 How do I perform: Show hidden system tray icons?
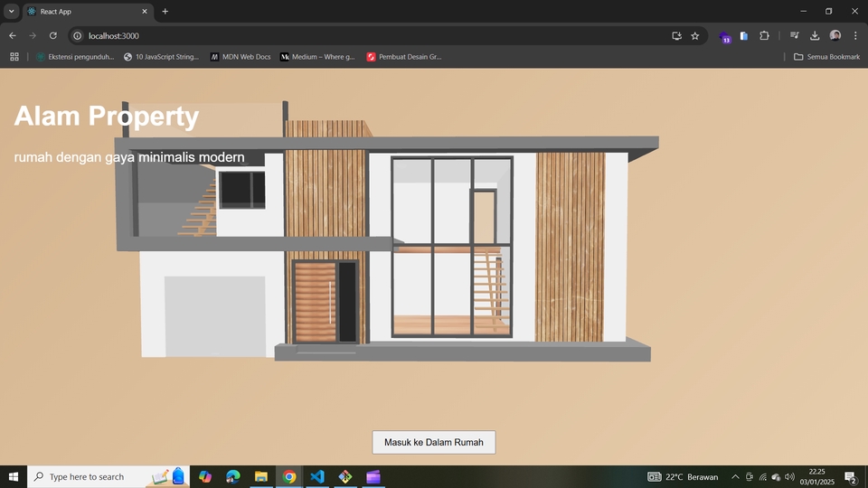735,476
